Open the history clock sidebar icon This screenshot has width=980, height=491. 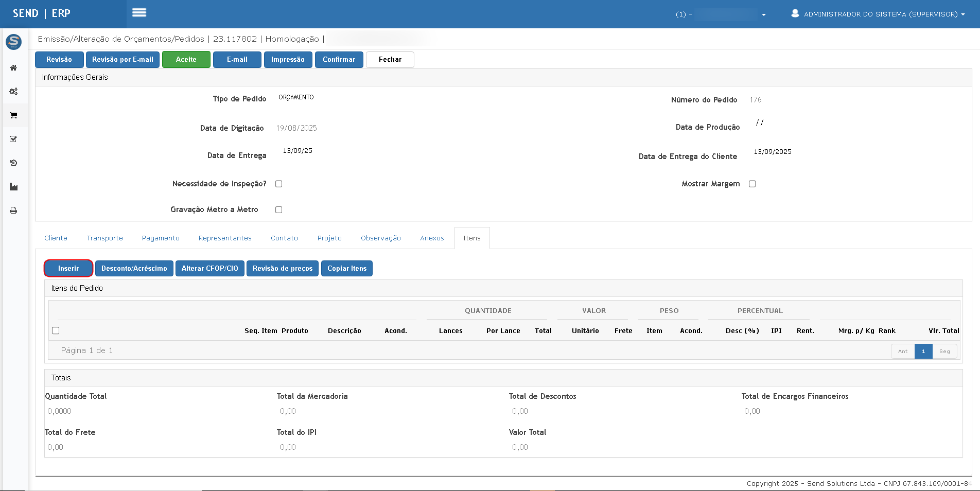coord(13,163)
